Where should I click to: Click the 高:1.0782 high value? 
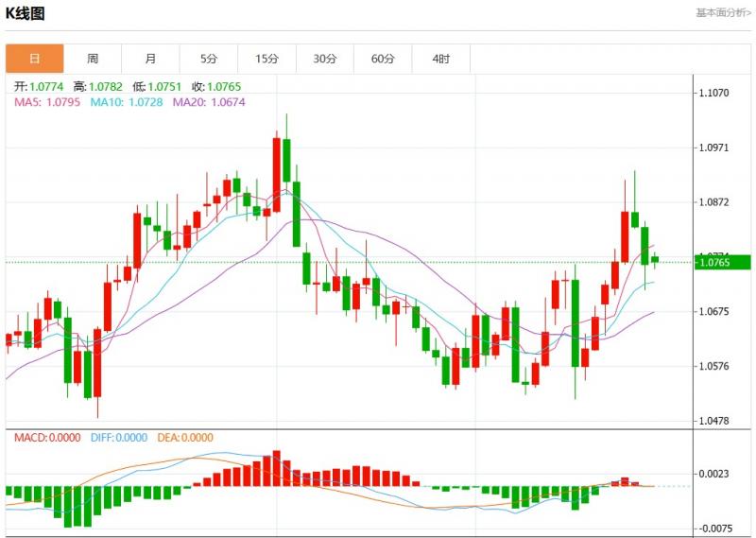coord(98,87)
